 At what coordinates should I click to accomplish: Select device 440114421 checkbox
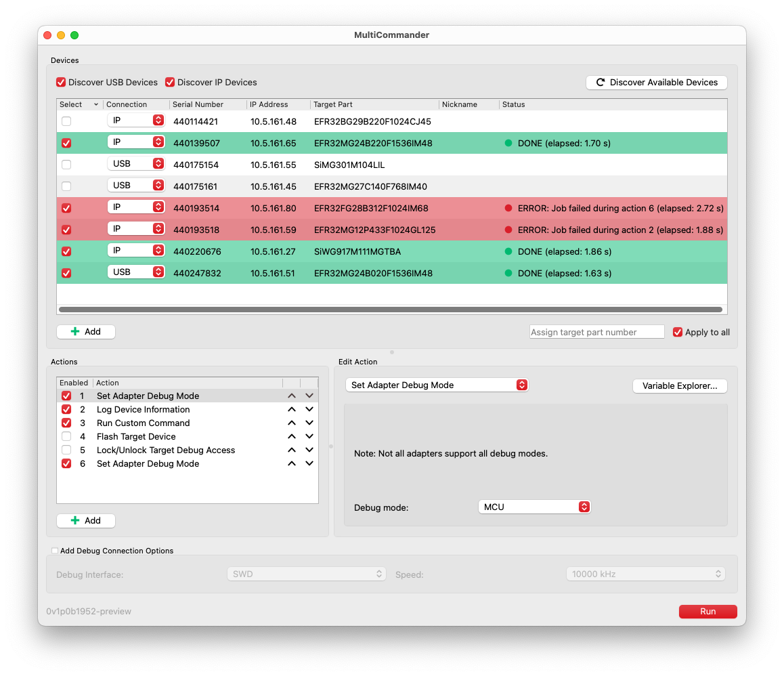tap(66, 121)
